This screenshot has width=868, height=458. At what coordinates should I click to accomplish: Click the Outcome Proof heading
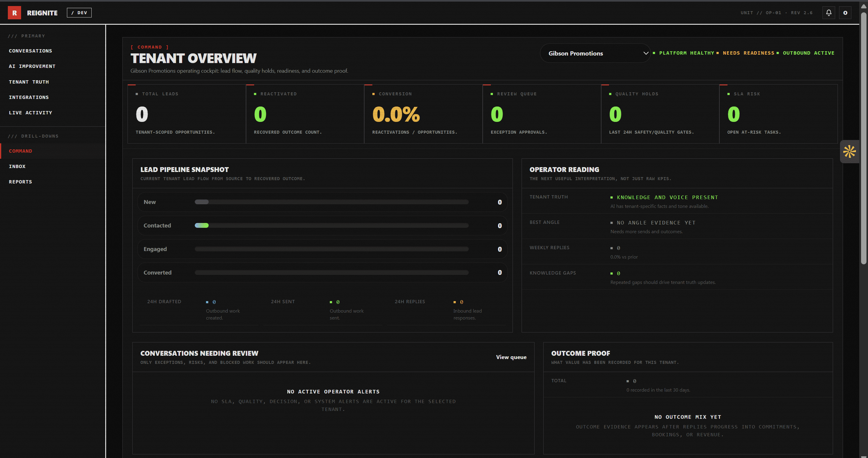[580, 353]
